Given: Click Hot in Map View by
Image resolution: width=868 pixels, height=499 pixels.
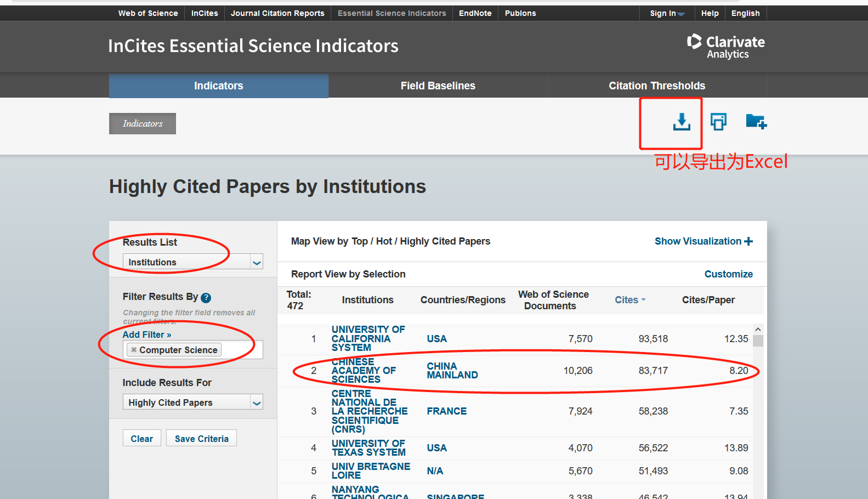Looking at the screenshot, I should pos(384,241).
